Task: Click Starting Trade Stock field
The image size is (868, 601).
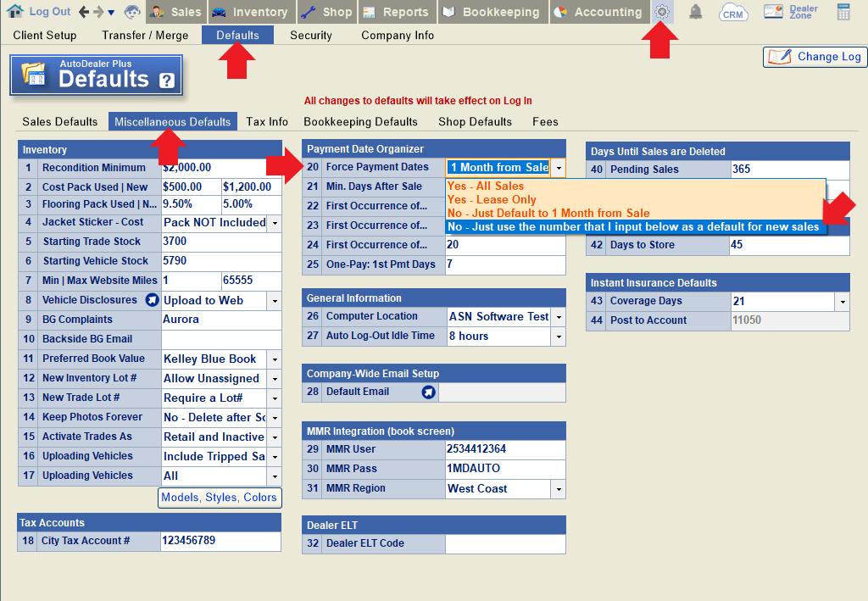Action: tap(221, 242)
